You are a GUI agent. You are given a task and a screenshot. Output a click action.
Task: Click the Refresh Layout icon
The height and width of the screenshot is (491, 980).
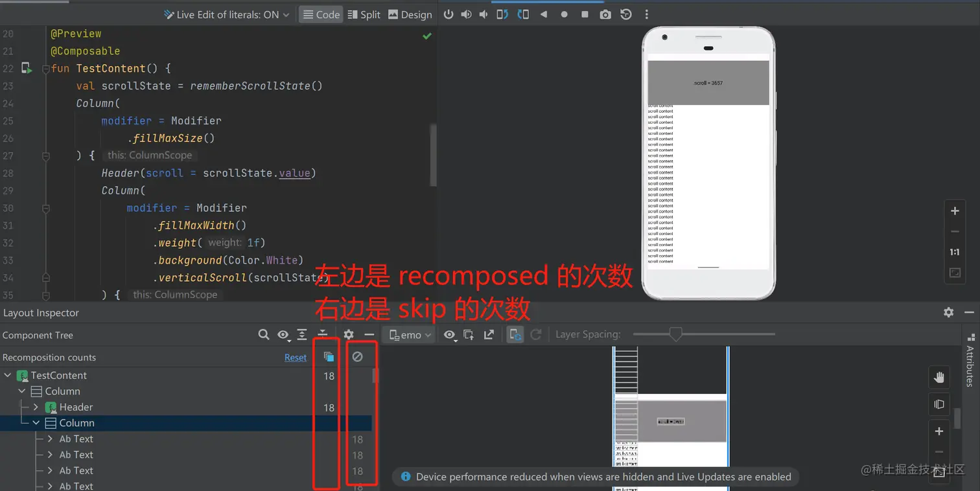536,335
